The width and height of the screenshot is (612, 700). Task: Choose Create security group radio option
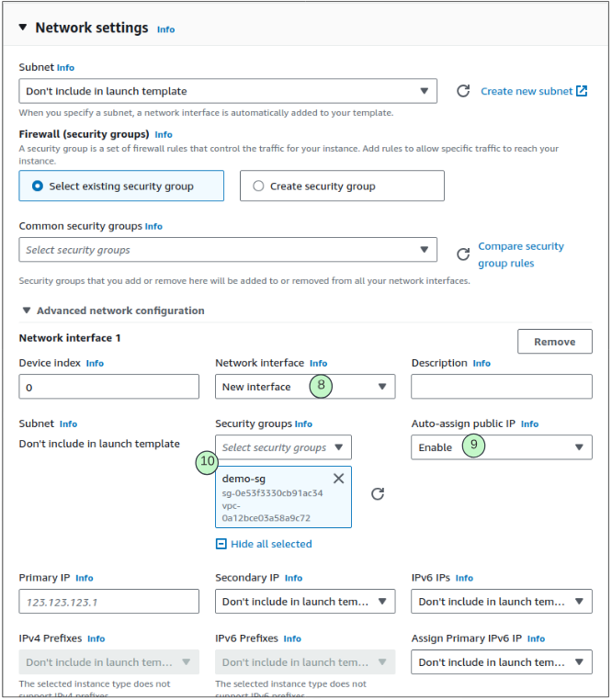click(258, 186)
